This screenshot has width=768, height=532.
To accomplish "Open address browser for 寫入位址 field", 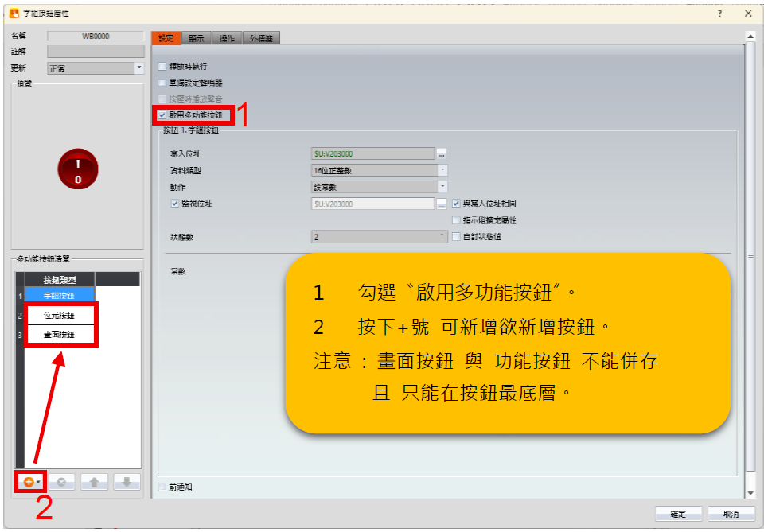I will (442, 153).
